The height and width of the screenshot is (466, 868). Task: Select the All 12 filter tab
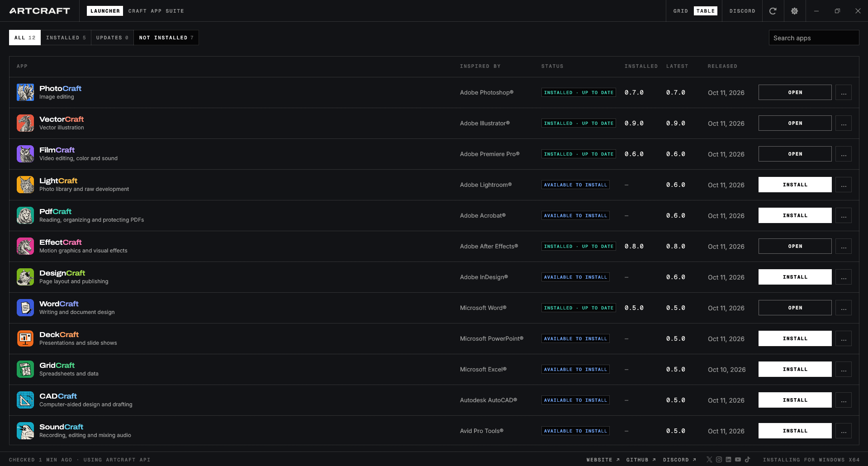(25, 38)
